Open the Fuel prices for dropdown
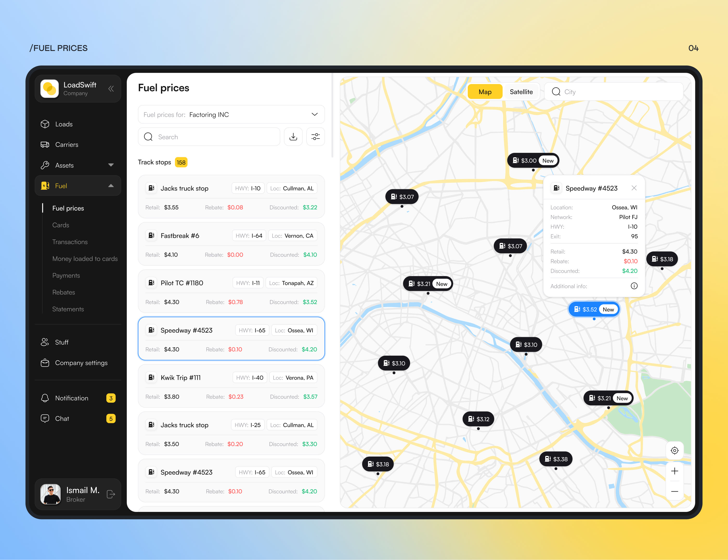The image size is (728, 560). [x=315, y=115]
